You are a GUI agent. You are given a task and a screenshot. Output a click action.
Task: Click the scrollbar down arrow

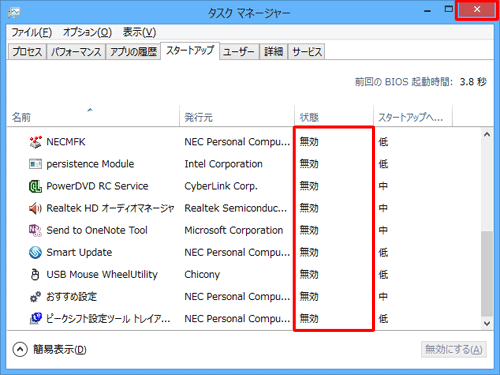coord(487,323)
